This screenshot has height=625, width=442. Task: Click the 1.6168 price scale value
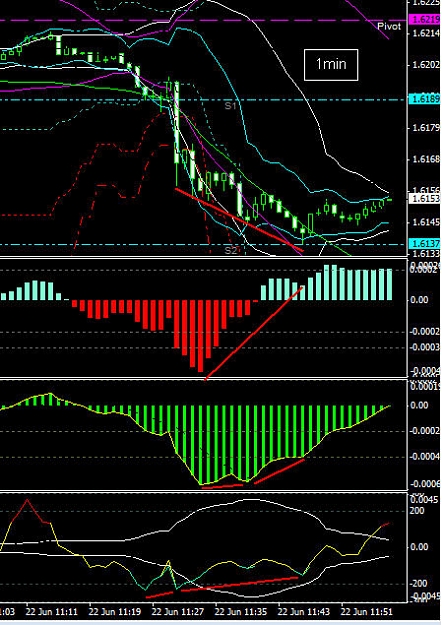(426, 159)
